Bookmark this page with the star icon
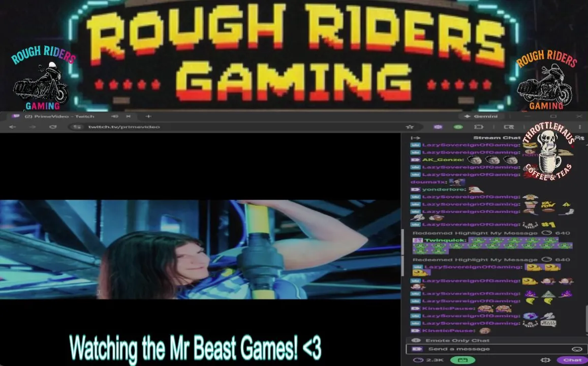The image size is (588, 366). (410, 127)
